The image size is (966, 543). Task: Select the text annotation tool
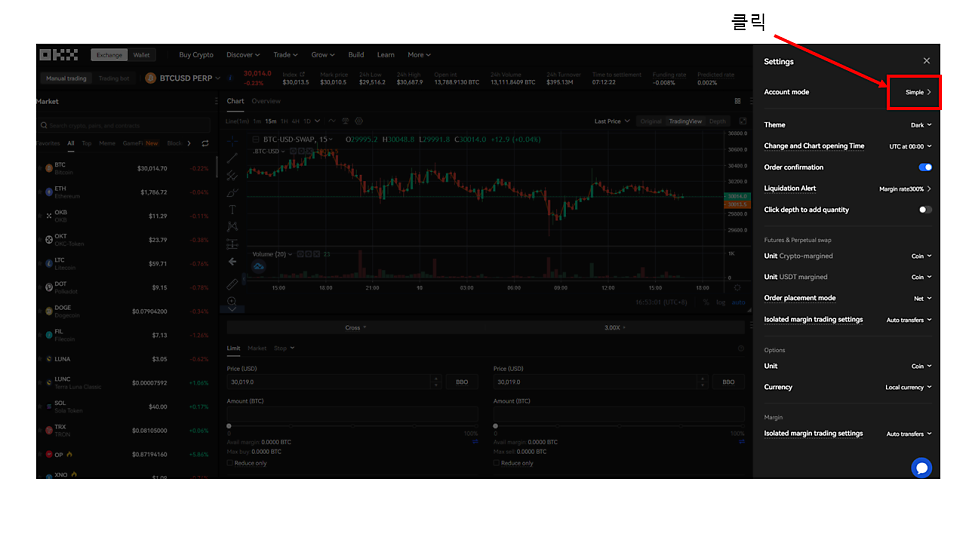[x=232, y=210]
